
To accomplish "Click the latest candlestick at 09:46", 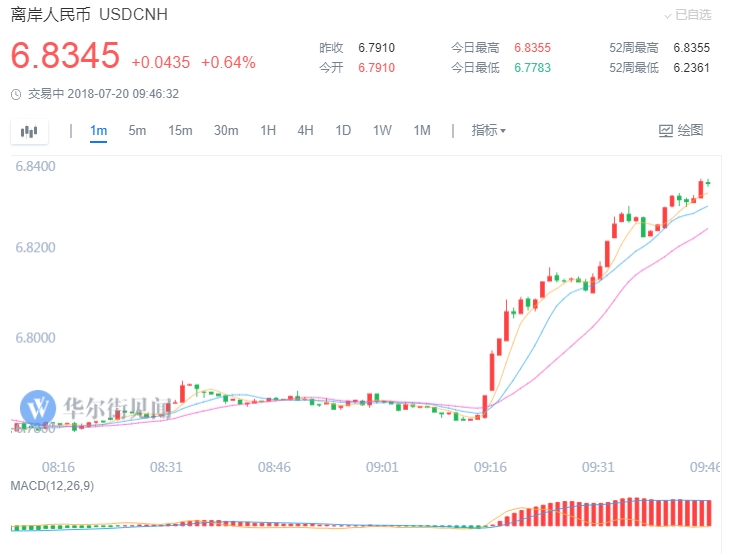I will coord(708,183).
